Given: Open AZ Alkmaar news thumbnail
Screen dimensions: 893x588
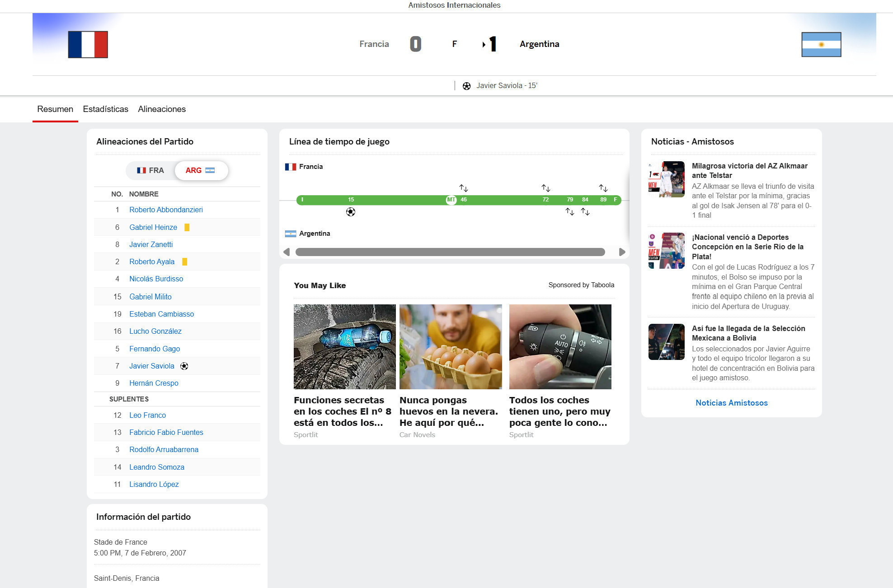Looking at the screenshot, I should (x=666, y=179).
